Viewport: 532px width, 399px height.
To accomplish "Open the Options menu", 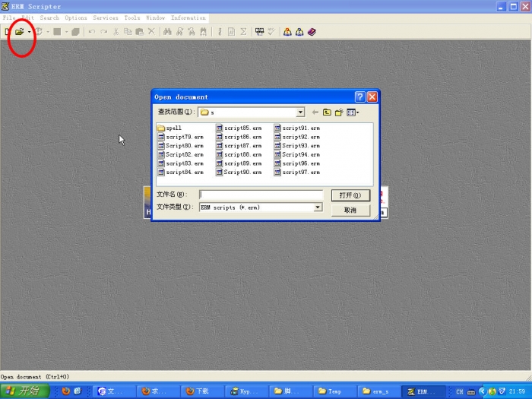I will tap(76, 17).
